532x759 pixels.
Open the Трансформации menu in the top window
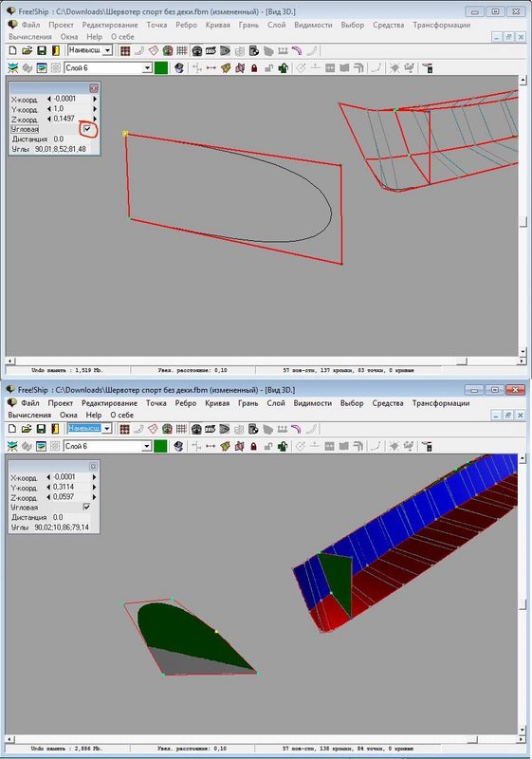(x=441, y=25)
